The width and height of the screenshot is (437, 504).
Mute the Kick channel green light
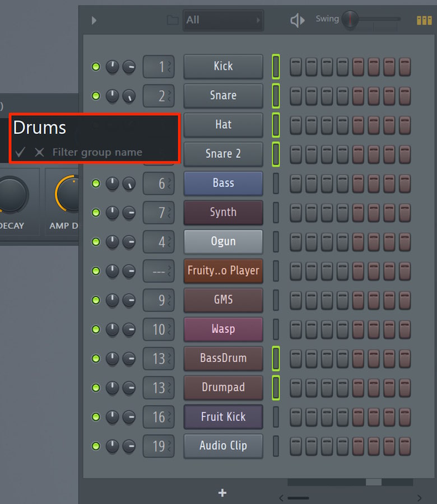pos(96,67)
